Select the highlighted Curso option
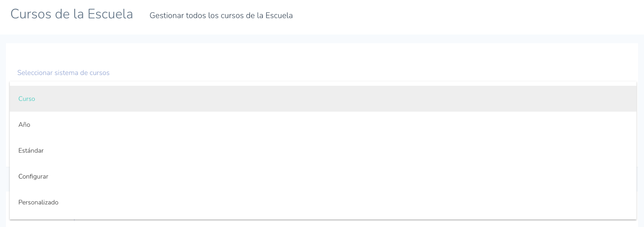Viewport: 644px width, 227px height. coord(27,99)
